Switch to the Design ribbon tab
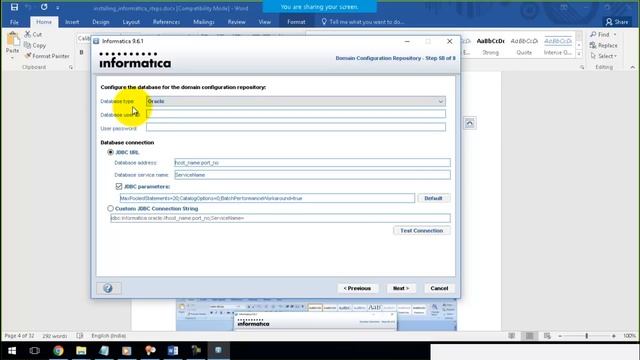This screenshot has width=640, height=360. click(100, 22)
